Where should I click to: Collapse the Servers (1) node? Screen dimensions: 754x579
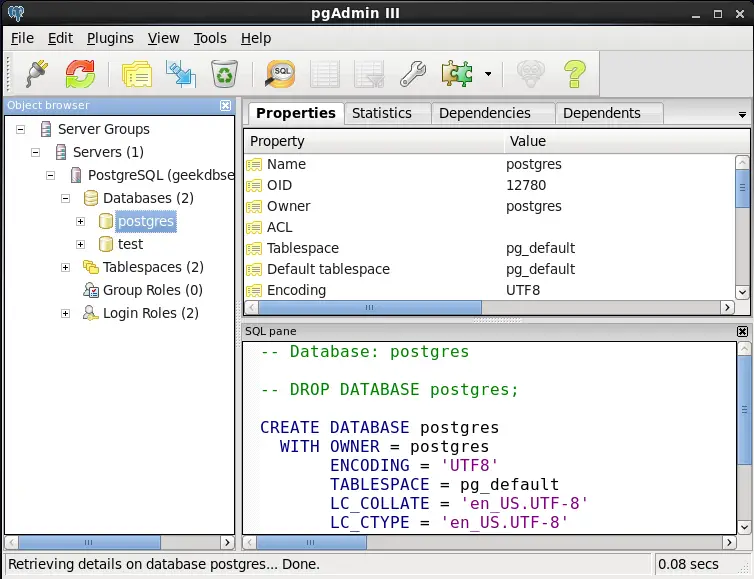[x=35, y=152]
